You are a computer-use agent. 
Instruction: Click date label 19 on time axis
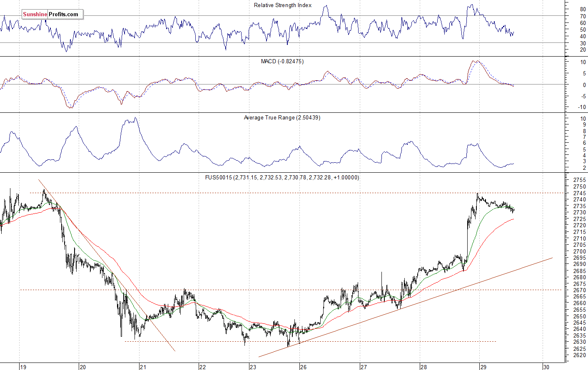pos(23,367)
